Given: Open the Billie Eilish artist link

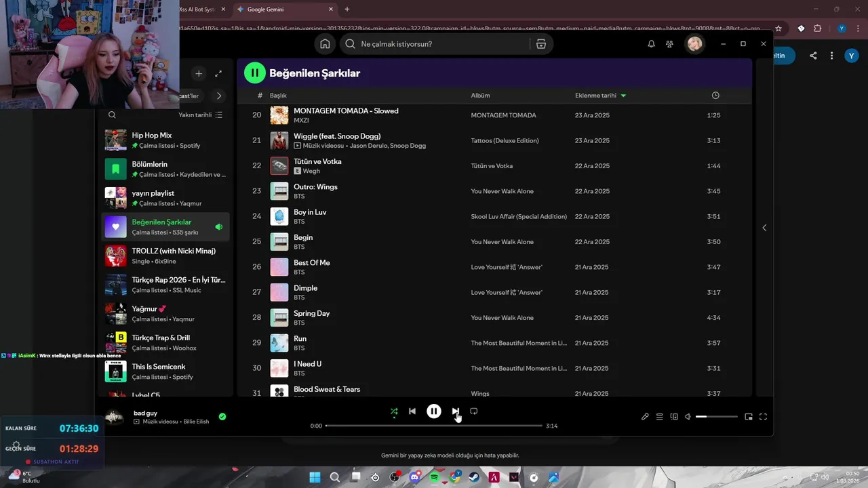Looking at the screenshot, I should coord(196,422).
